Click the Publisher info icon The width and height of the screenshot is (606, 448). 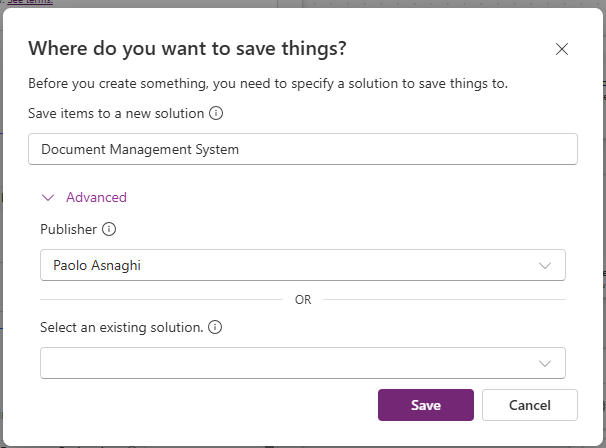tap(109, 229)
